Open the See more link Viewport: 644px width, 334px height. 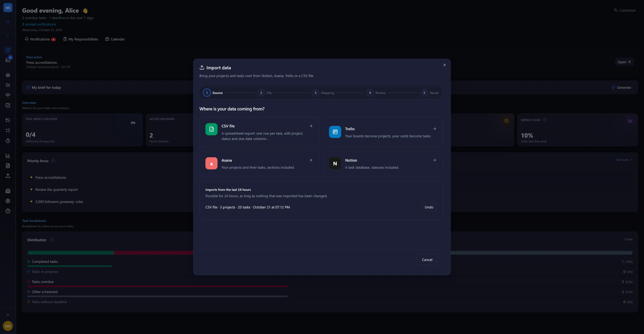624,160
